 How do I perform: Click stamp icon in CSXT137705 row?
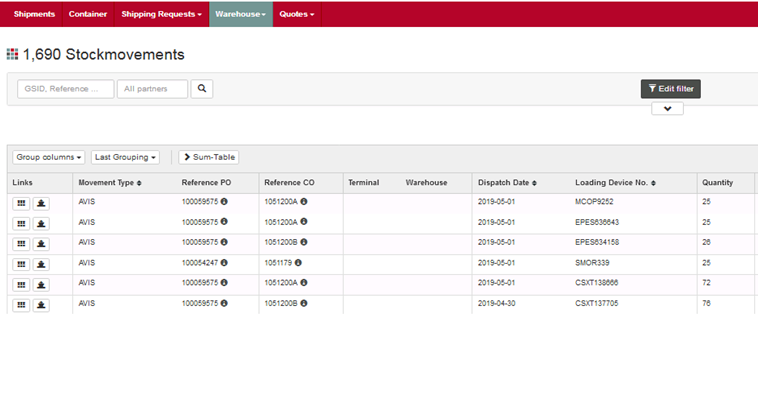[41, 305]
